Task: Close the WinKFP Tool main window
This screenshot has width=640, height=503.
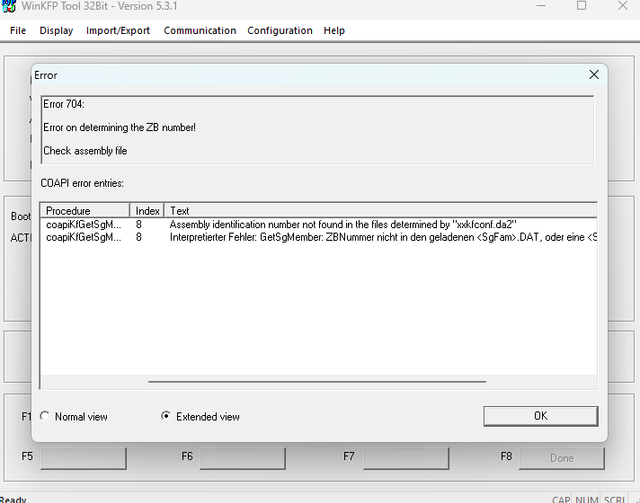Action: (x=623, y=6)
